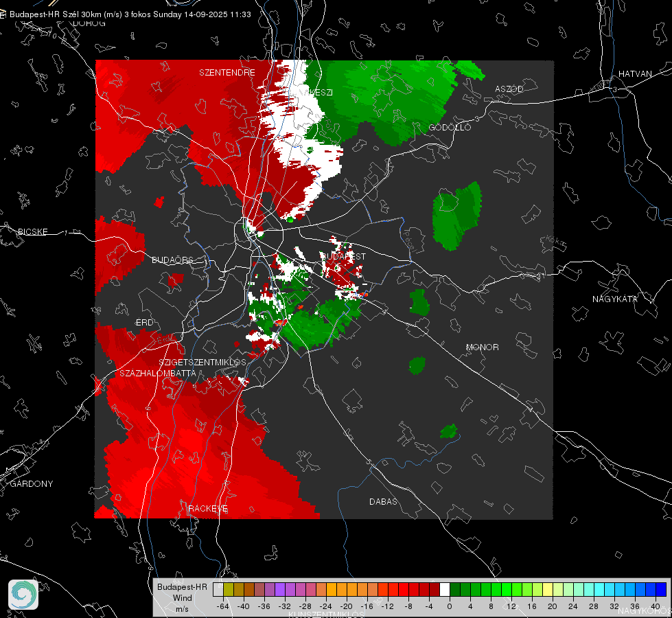
Task: Click the '-28' legend scale value
Action: [x=305, y=606]
